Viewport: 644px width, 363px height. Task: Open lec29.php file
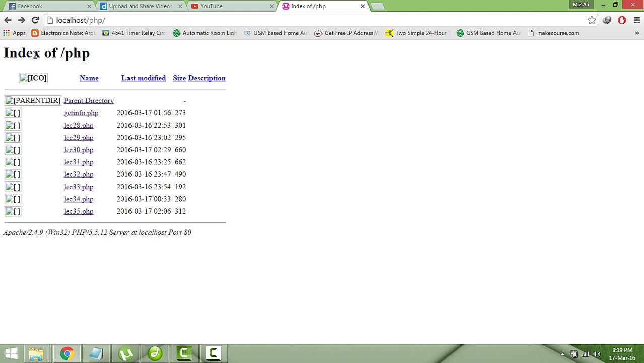79,138
